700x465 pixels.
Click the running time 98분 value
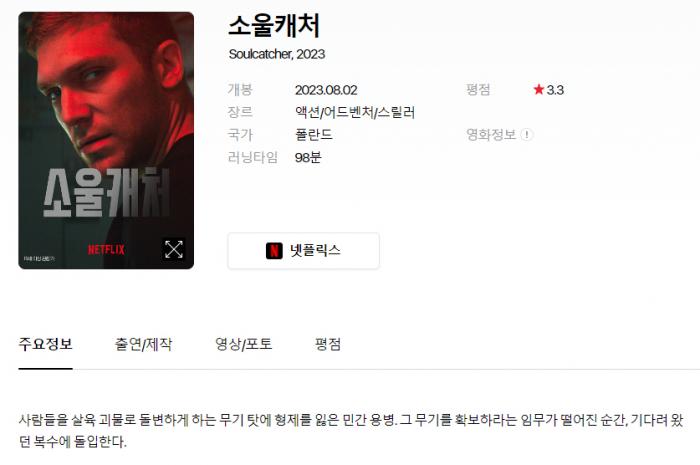[308, 158]
